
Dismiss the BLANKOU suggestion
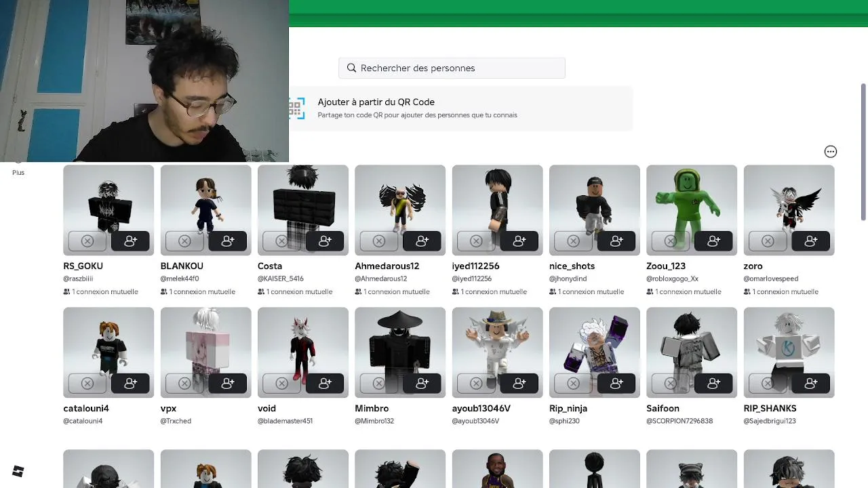pyautogui.click(x=184, y=241)
